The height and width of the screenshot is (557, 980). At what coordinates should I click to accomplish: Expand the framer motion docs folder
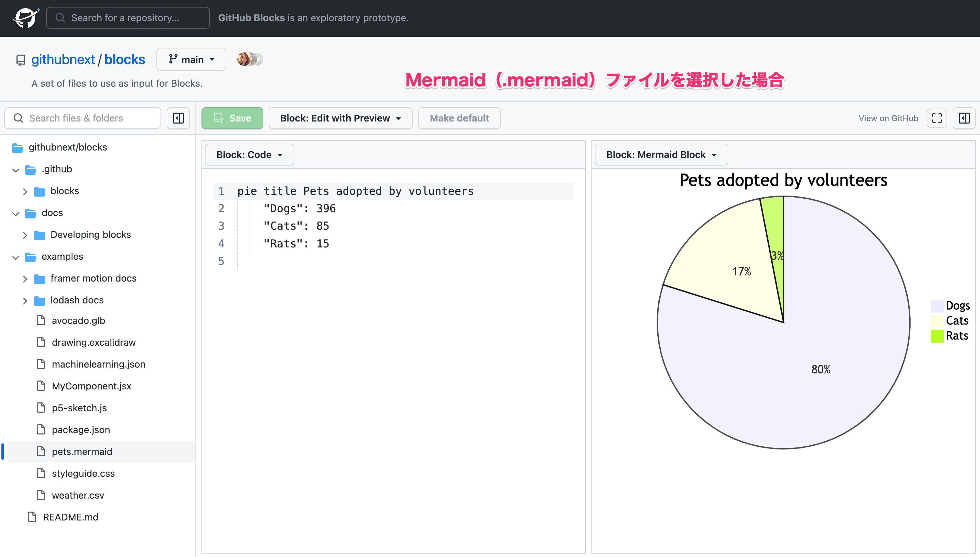[25, 278]
